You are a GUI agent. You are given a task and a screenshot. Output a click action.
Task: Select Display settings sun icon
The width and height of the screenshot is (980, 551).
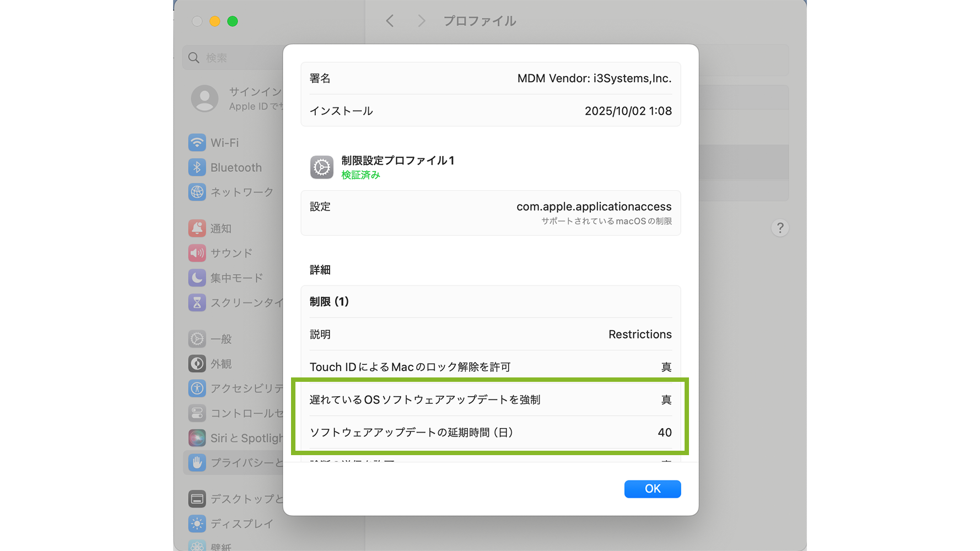click(197, 523)
